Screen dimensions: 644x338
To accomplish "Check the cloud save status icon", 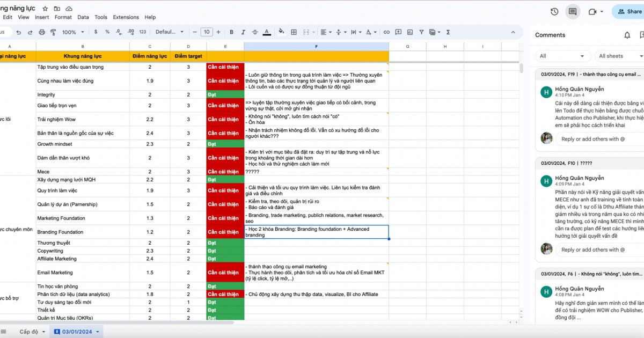I will point(69,9).
